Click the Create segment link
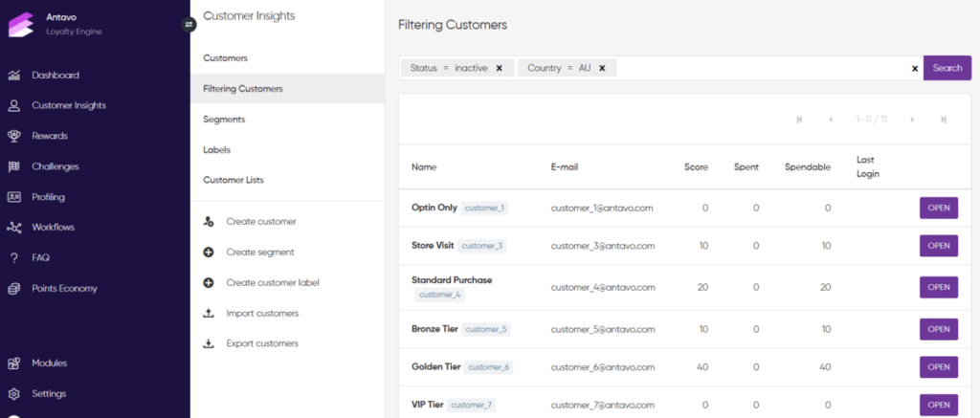This screenshot has width=980, height=418. [260, 253]
